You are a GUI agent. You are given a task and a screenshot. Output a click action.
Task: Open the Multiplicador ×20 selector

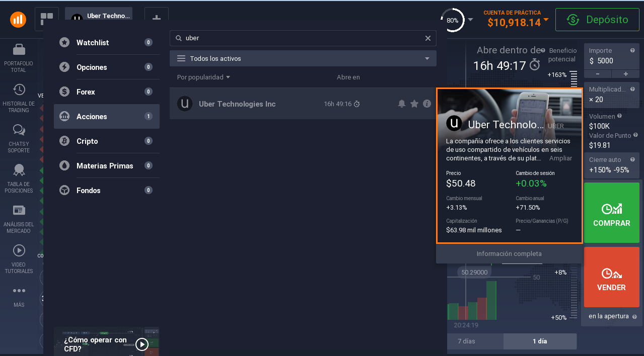[611, 95]
